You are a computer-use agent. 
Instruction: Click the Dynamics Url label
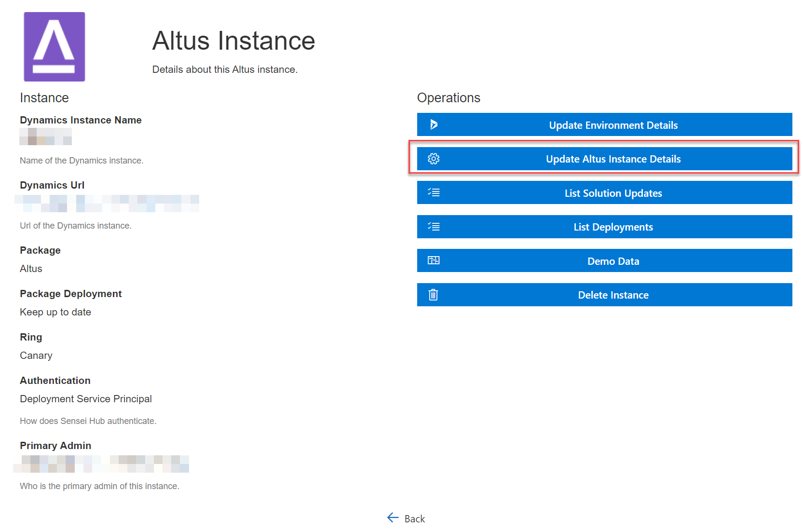click(x=52, y=185)
